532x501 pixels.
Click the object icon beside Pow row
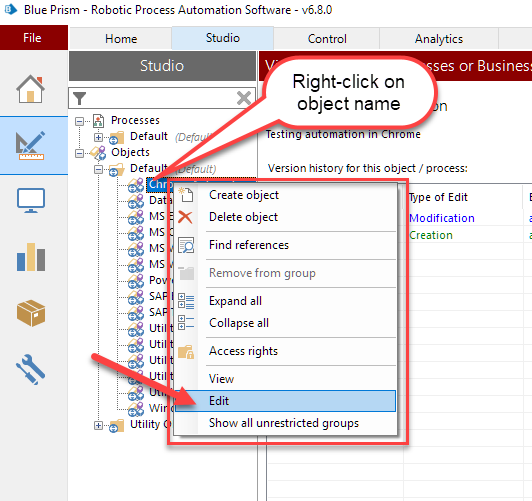click(x=136, y=281)
